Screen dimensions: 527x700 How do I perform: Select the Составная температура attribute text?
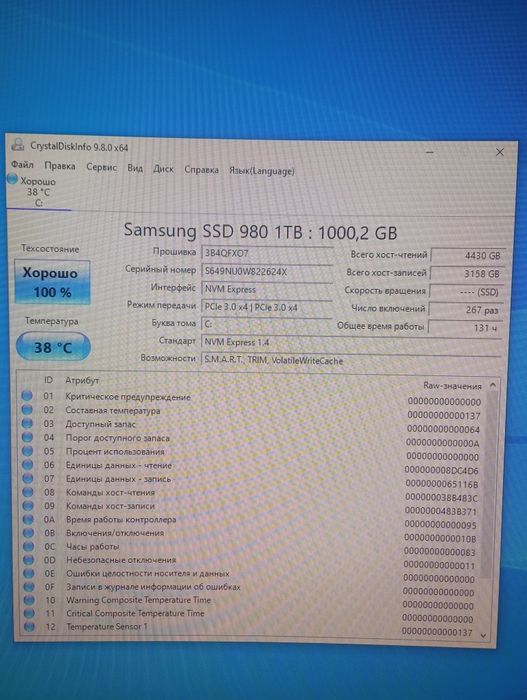coord(113,410)
